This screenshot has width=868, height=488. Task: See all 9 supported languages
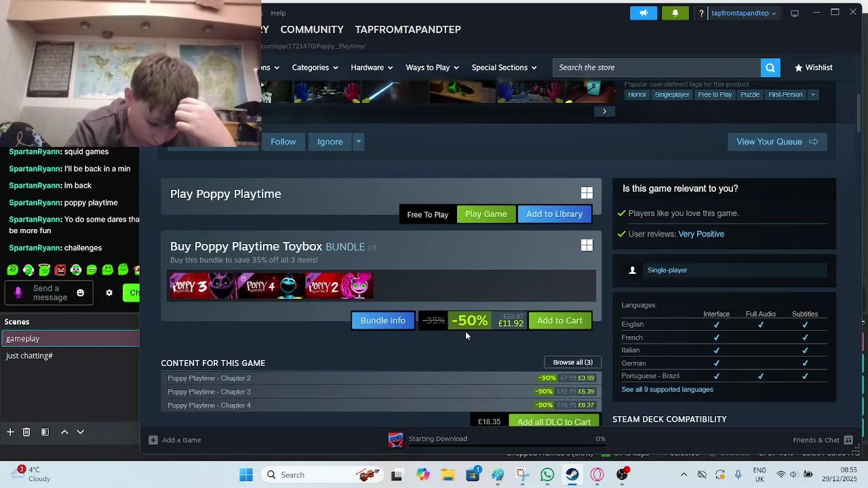pyautogui.click(x=667, y=390)
